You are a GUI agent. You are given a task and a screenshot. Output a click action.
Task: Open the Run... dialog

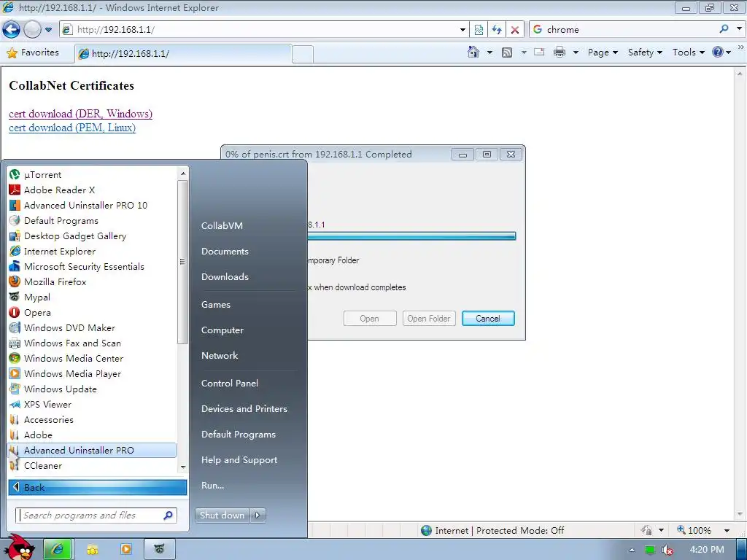[x=212, y=485]
